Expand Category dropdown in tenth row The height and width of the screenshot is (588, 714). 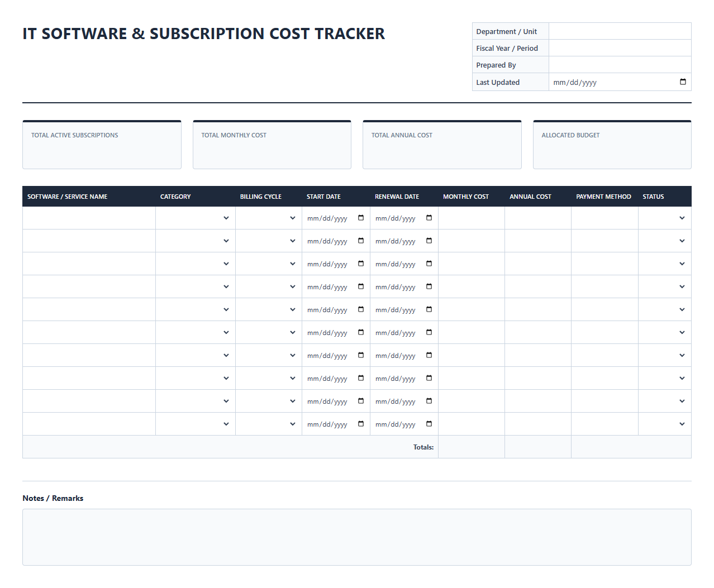[195, 424]
